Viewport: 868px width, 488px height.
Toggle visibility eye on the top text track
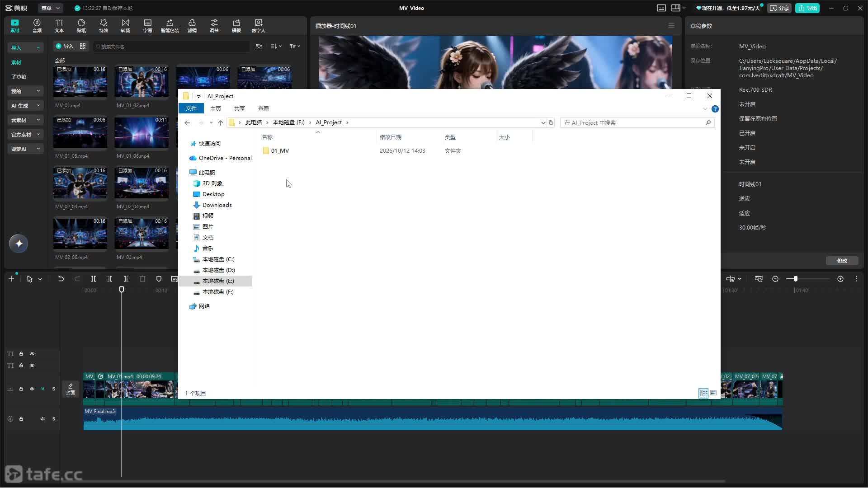point(32,354)
